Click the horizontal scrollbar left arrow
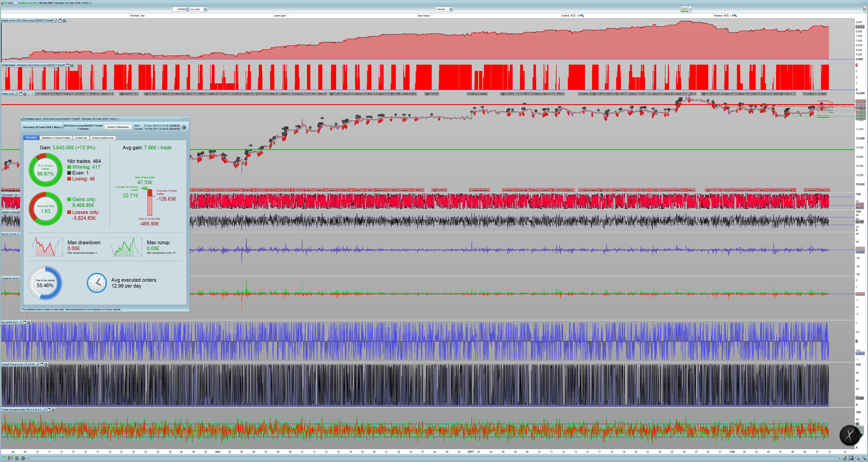 (x=28, y=458)
